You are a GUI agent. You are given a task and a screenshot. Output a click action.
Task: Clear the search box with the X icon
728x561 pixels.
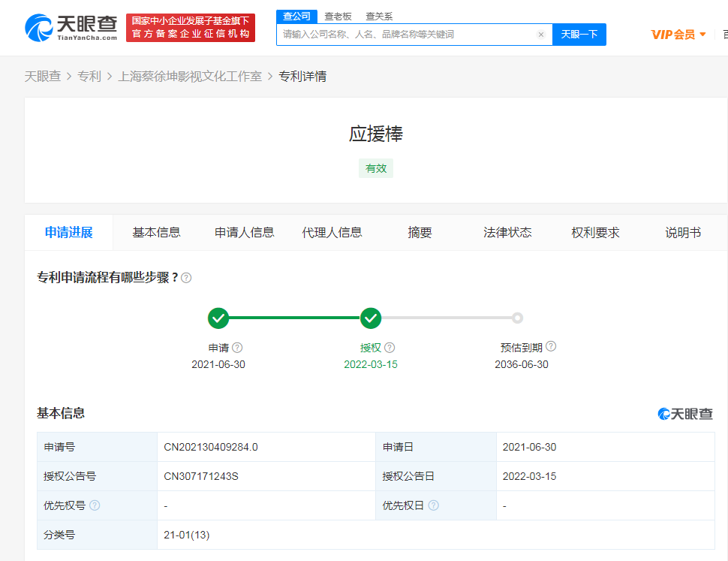point(541,35)
